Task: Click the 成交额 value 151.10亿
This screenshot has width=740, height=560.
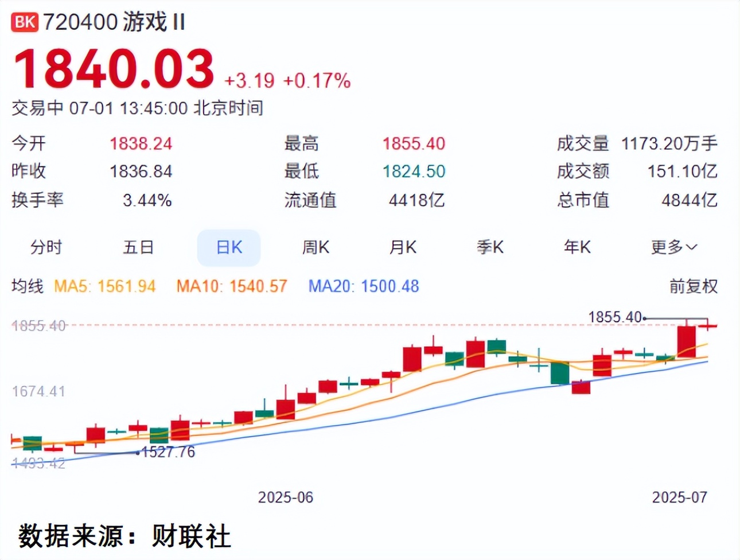Action: [x=683, y=171]
